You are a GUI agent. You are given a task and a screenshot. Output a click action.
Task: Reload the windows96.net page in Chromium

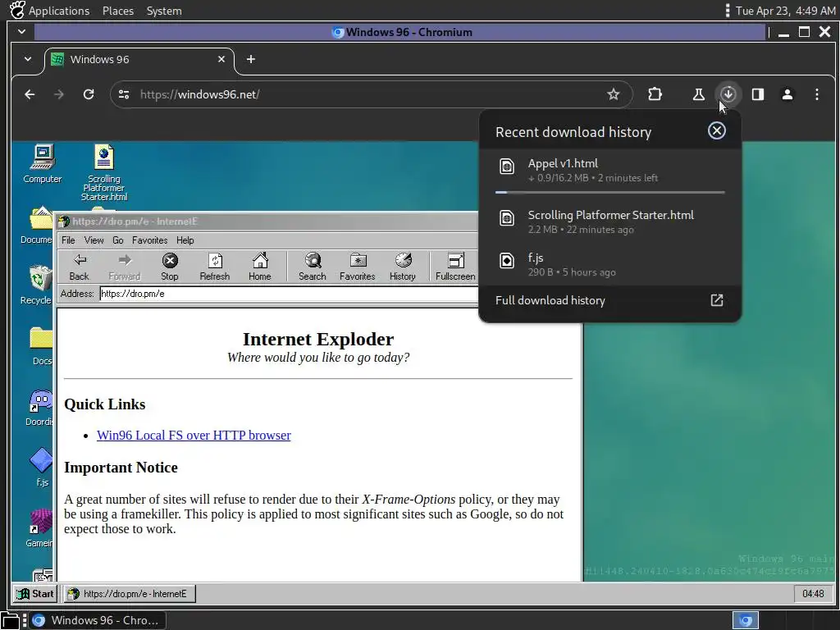[x=89, y=94]
